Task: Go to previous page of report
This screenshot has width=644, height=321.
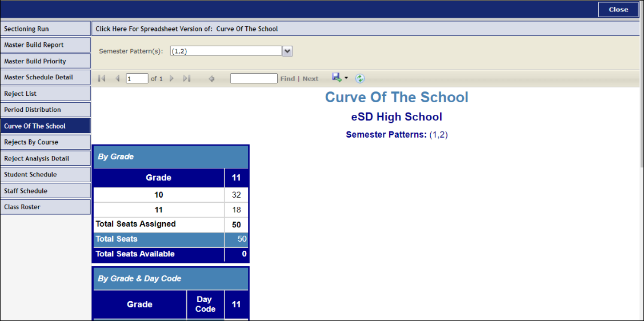Action: [x=118, y=78]
